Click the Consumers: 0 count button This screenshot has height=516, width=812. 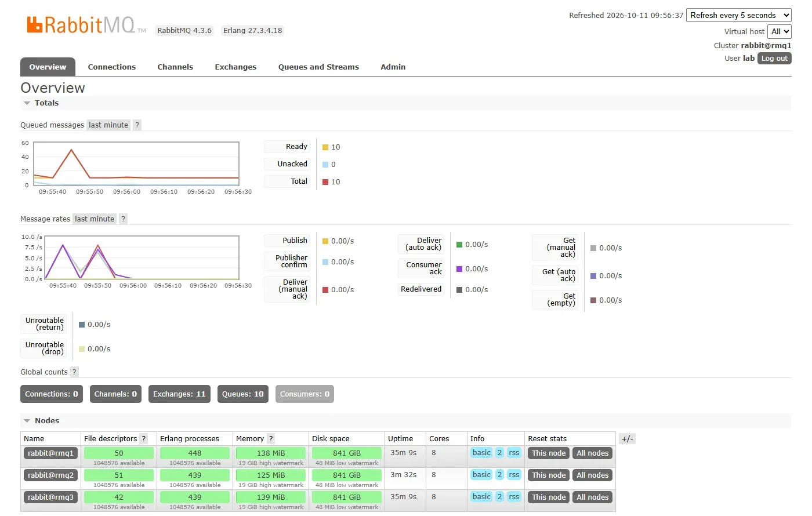(304, 394)
